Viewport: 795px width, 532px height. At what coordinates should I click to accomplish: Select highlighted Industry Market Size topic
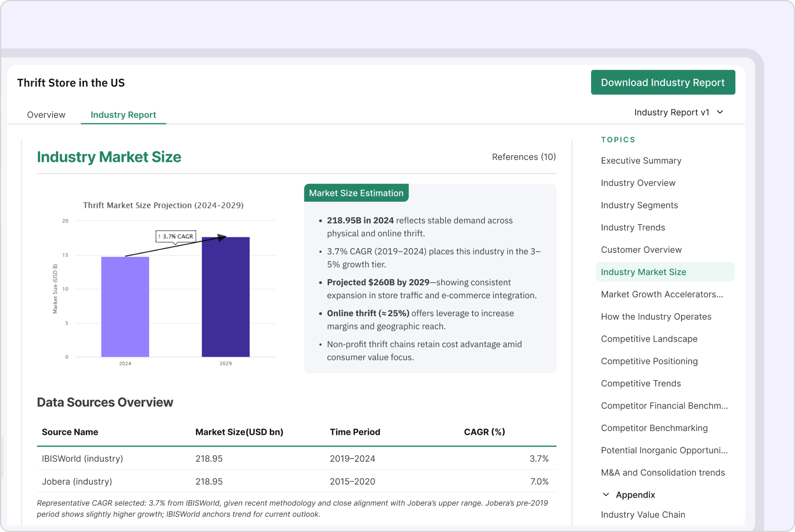tap(643, 272)
